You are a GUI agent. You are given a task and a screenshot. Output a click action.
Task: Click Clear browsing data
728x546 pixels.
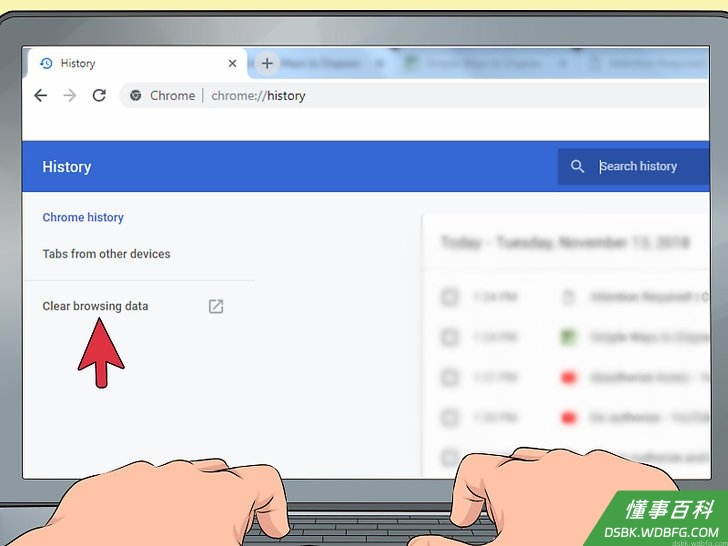[x=95, y=306]
